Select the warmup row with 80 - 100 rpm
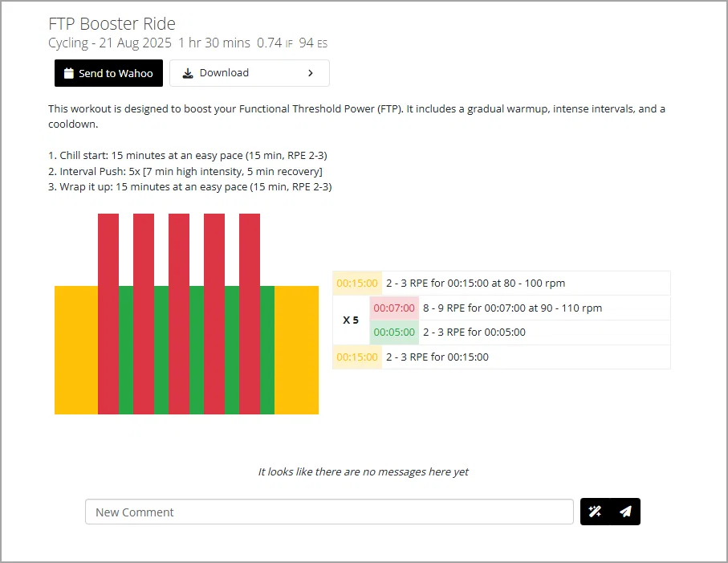This screenshot has width=728, height=563. tap(502, 284)
